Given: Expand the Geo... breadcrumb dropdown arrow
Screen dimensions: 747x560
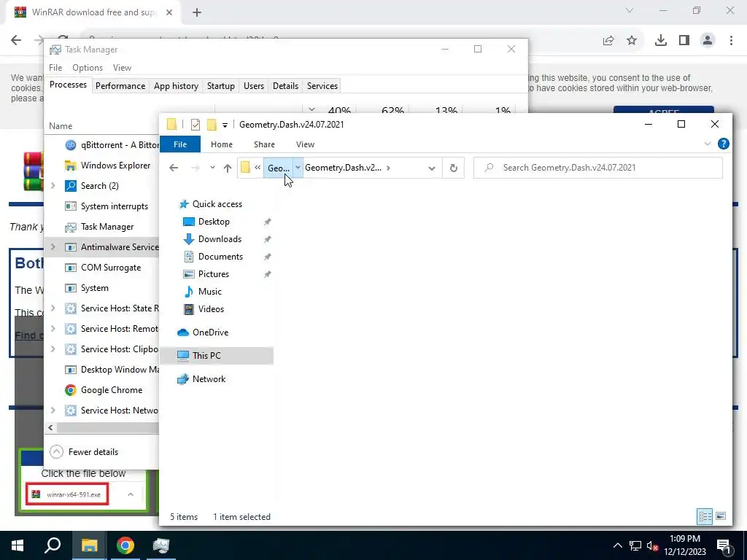Looking at the screenshot, I should (x=298, y=168).
